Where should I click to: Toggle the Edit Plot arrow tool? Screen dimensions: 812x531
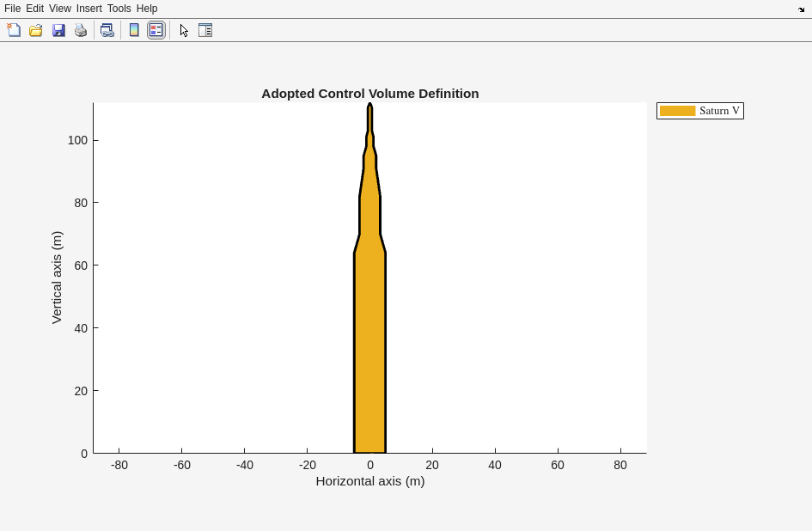click(184, 30)
